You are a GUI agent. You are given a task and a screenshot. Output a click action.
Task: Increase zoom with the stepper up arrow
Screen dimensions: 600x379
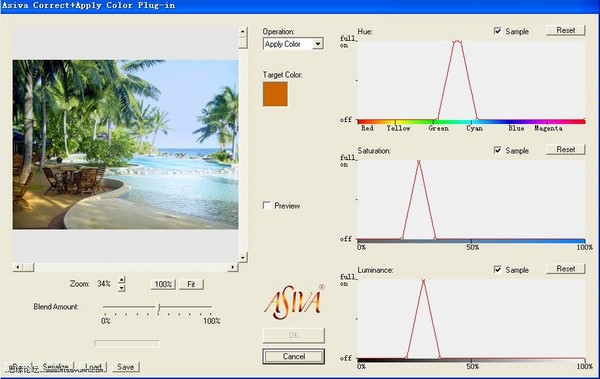121,280
